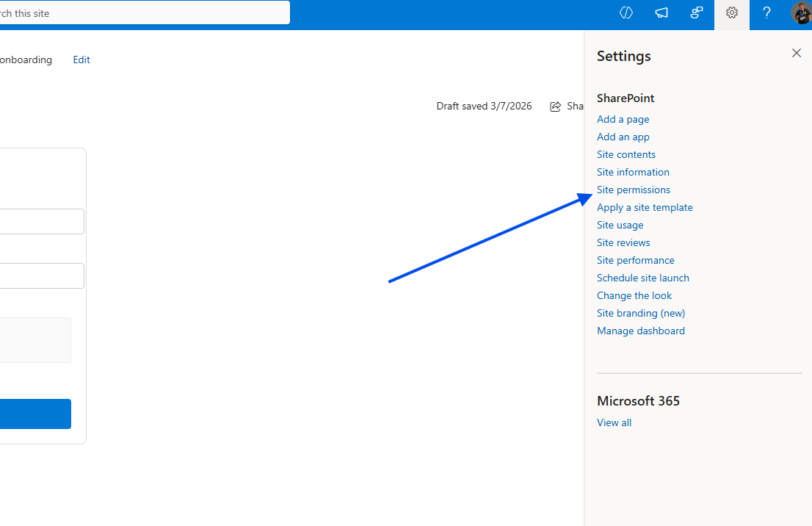Close the Settings panel
This screenshot has width=812, height=526.
coord(796,53)
